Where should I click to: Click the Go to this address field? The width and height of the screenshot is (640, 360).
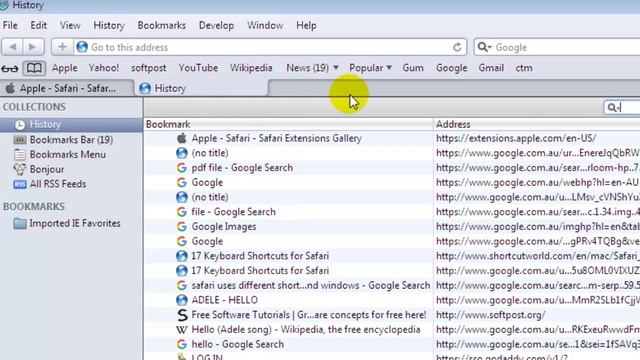pyautogui.click(x=269, y=47)
